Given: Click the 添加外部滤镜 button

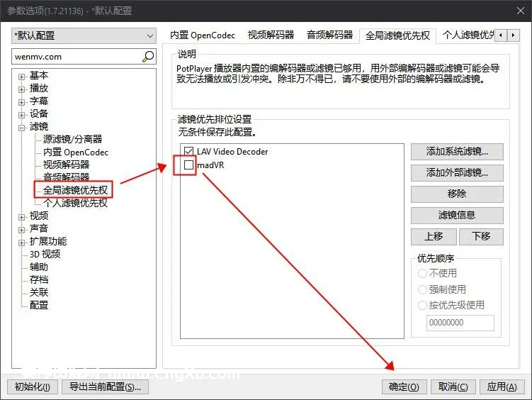Looking at the screenshot, I should coord(457,173).
